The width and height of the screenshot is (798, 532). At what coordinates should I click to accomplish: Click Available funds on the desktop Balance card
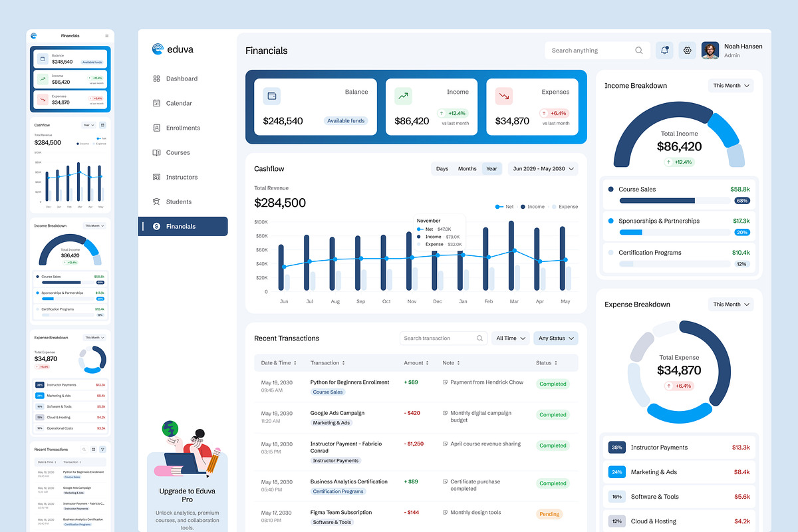(346, 121)
